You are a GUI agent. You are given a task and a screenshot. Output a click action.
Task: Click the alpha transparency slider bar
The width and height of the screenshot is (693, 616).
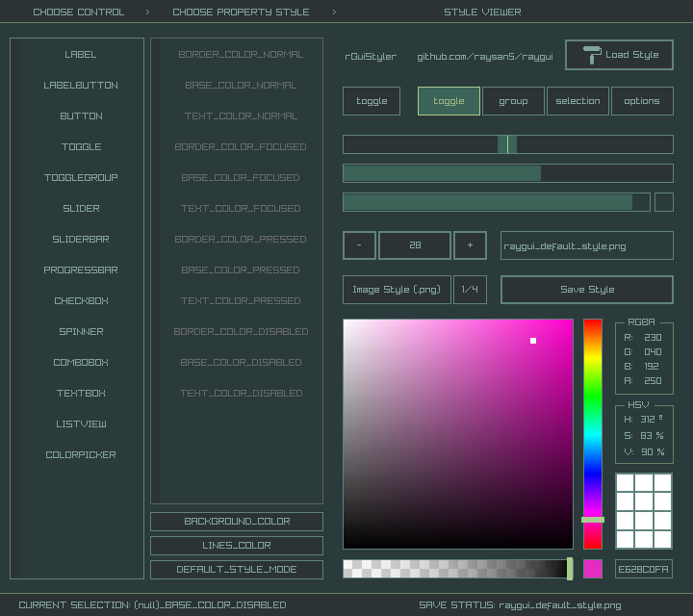click(457, 569)
